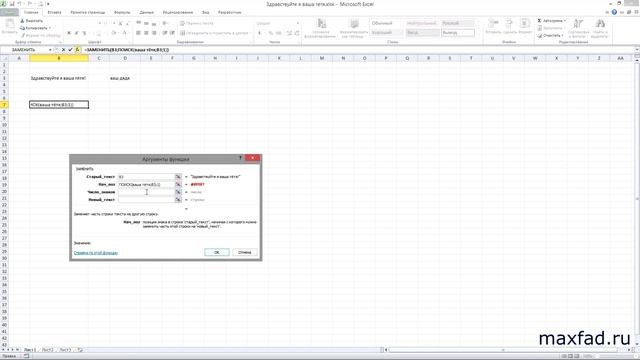Open Сортировка и фильтр menu
The height and width of the screenshot is (360, 640).
(x=578, y=28)
